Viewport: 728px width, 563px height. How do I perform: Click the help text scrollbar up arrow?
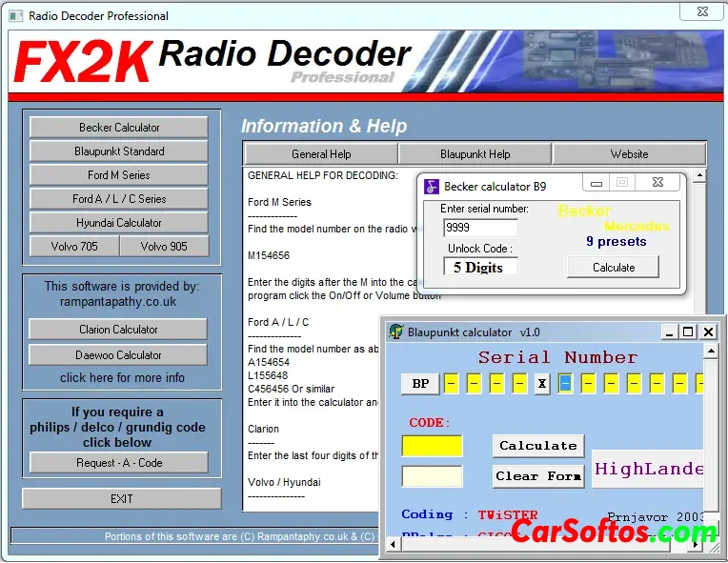tap(699, 176)
